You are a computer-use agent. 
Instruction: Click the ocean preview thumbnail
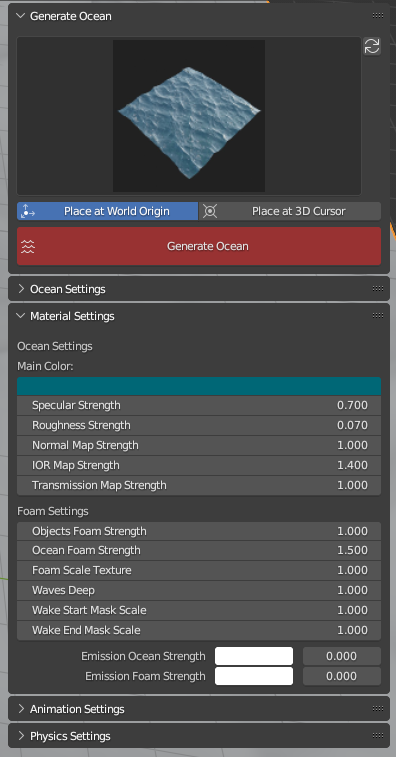pos(189,116)
